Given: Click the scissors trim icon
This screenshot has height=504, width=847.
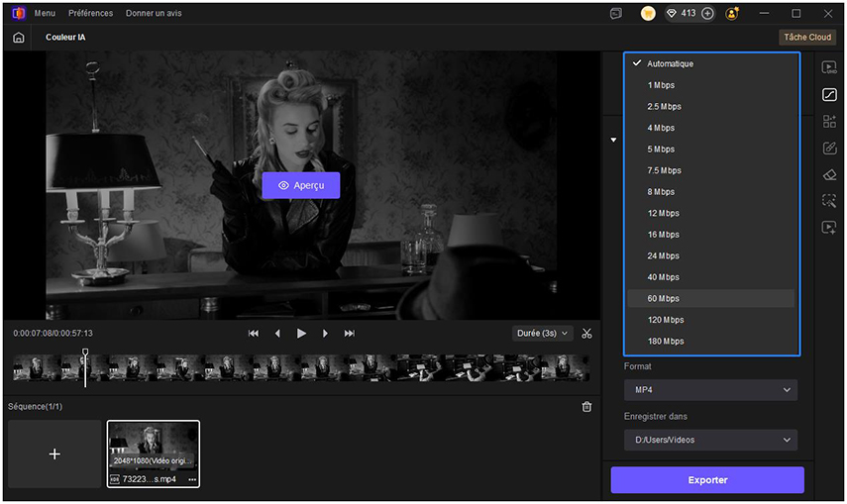Looking at the screenshot, I should pos(586,334).
